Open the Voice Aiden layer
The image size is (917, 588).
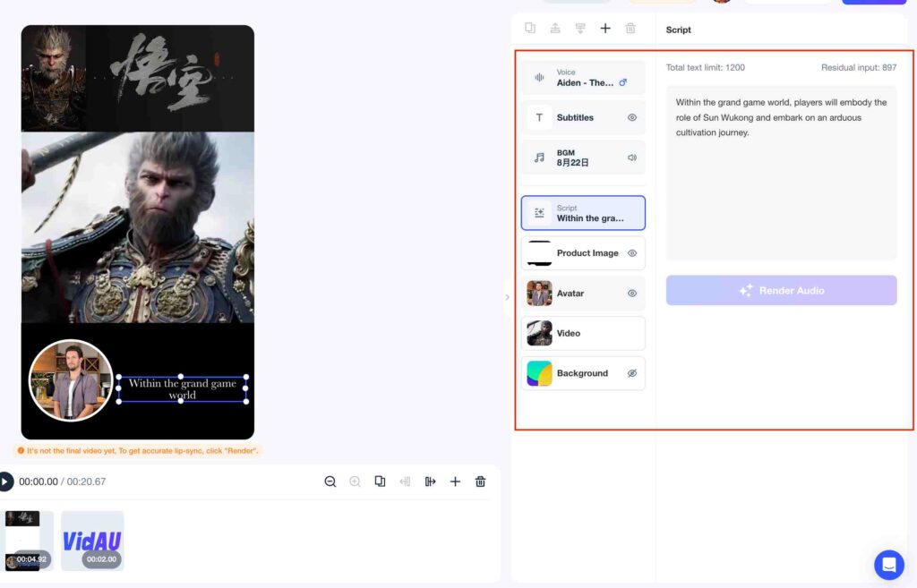tap(583, 77)
